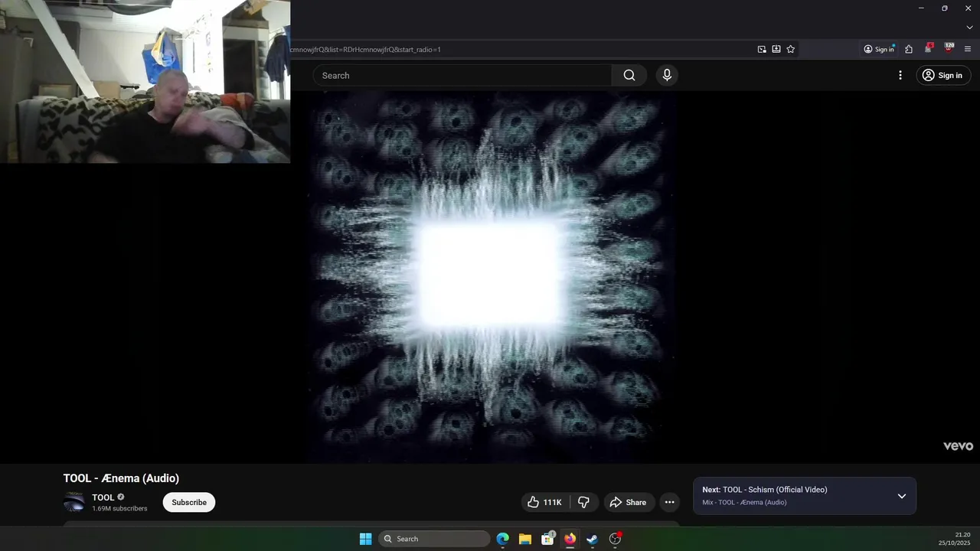Image resolution: width=980 pixels, height=551 pixels.
Task: Open more actions ellipsis beside Share
Action: click(670, 502)
